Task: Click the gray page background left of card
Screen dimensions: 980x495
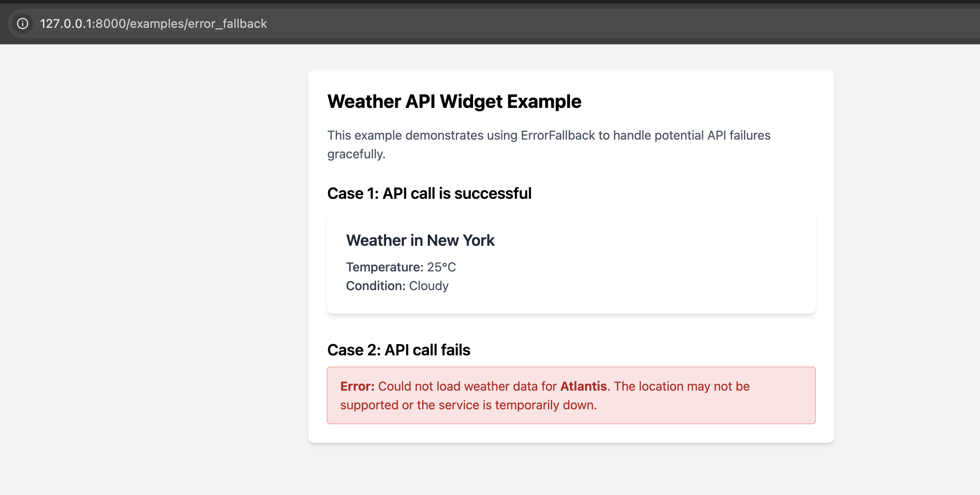Action: pyautogui.click(x=152, y=261)
